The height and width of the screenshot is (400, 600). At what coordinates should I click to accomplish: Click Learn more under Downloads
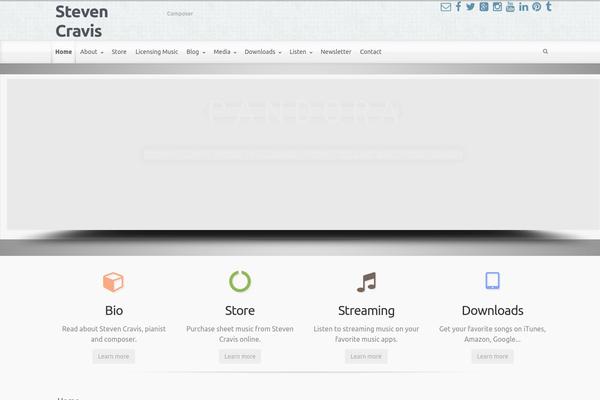tap(492, 356)
